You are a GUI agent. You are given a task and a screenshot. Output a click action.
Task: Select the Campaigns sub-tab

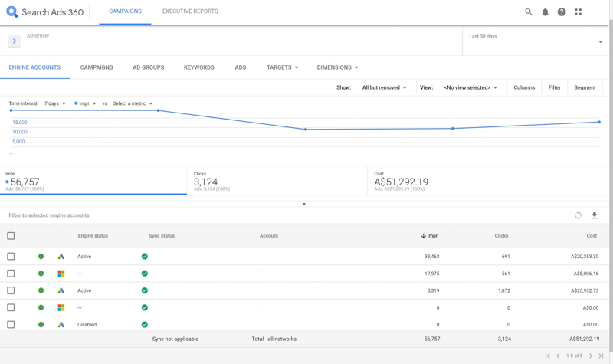click(97, 67)
